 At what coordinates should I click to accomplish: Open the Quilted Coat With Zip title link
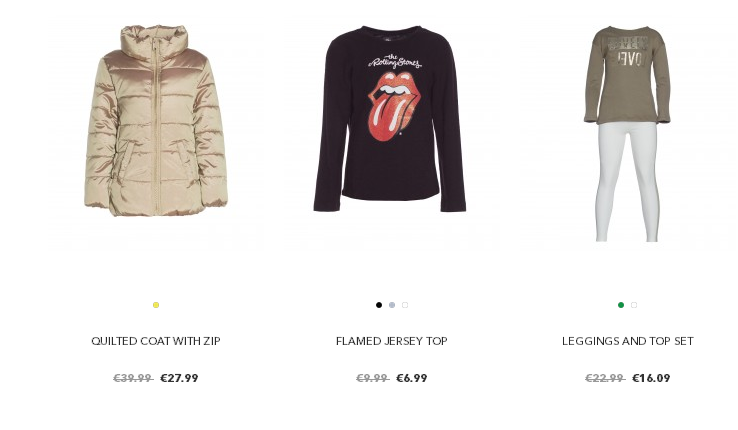click(156, 341)
